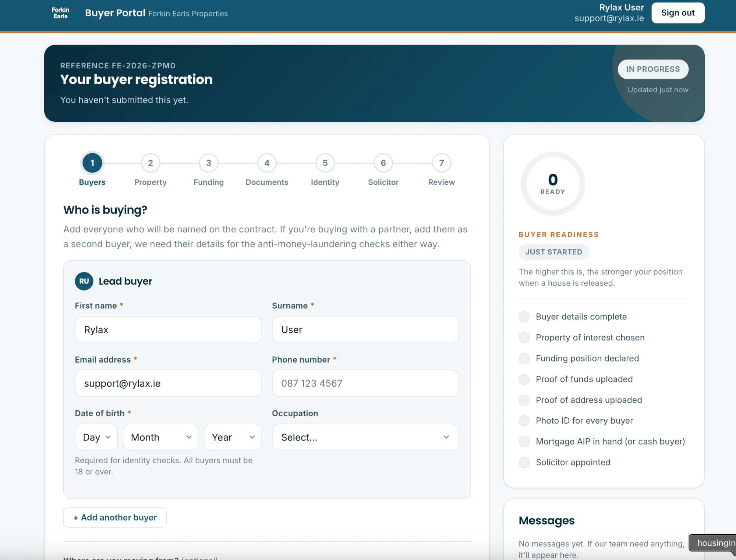This screenshot has width=736, height=560.
Task: Click Mortgage AIP in hand indicator
Action: pos(524,442)
